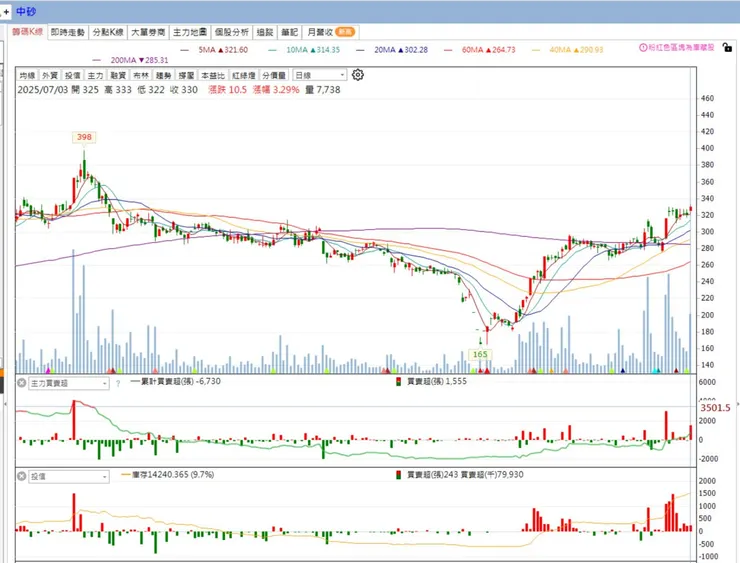Close the 投信 indicator panel

pos(21,476)
